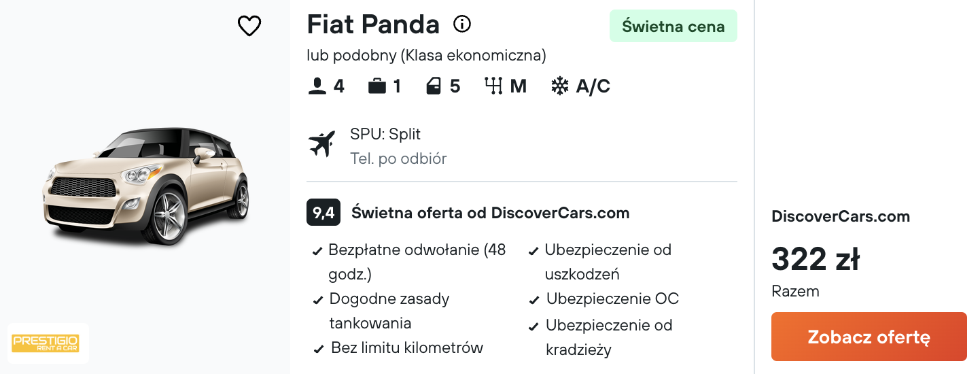Screen dimensions: 980x374
Task: Click the airplane pickup location icon
Action: (x=322, y=143)
